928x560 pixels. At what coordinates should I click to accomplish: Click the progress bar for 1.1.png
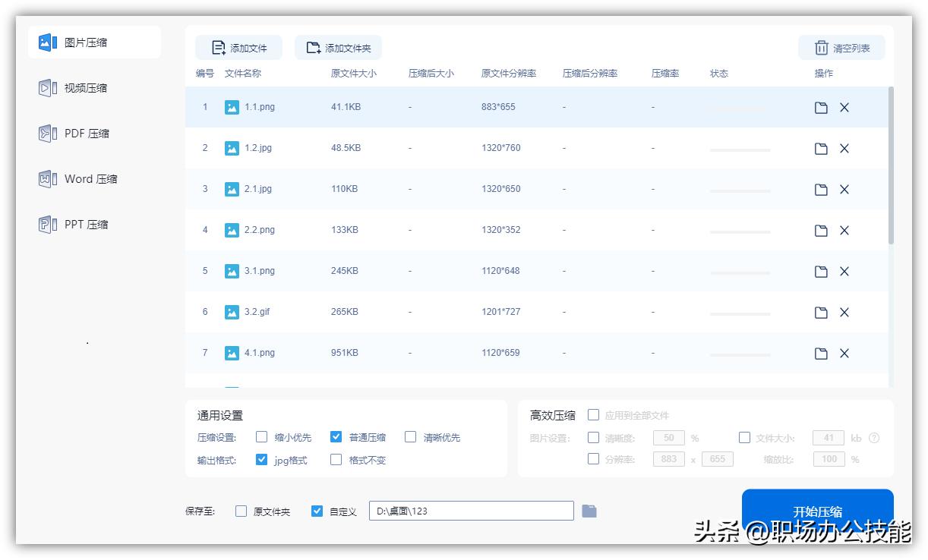[x=740, y=110]
